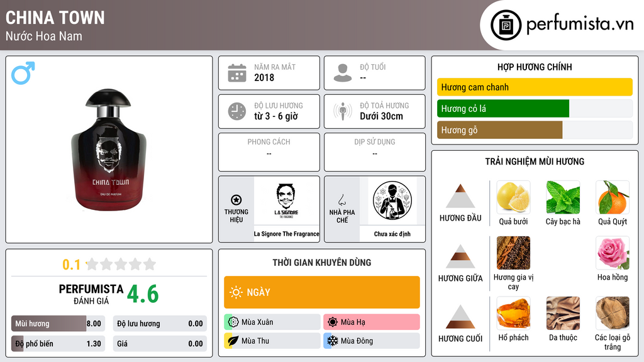Click the sun icon in the Ngày bar

click(236, 292)
